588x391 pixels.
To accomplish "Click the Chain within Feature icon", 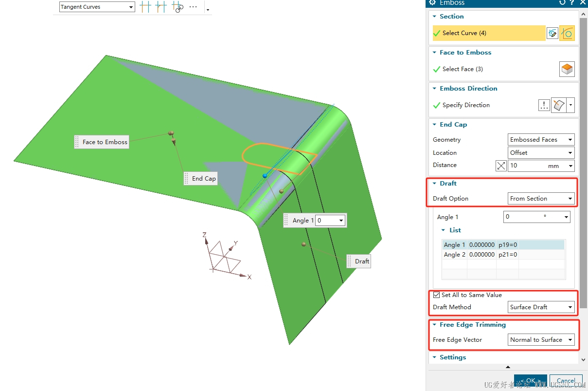I will (177, 7).
